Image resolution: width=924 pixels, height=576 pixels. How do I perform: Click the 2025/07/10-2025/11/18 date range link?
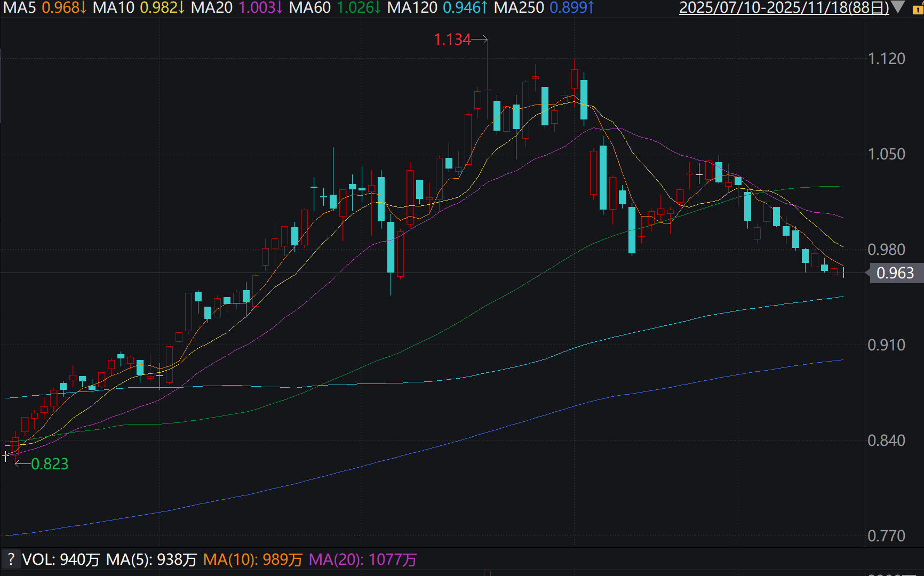coord(784,8)
